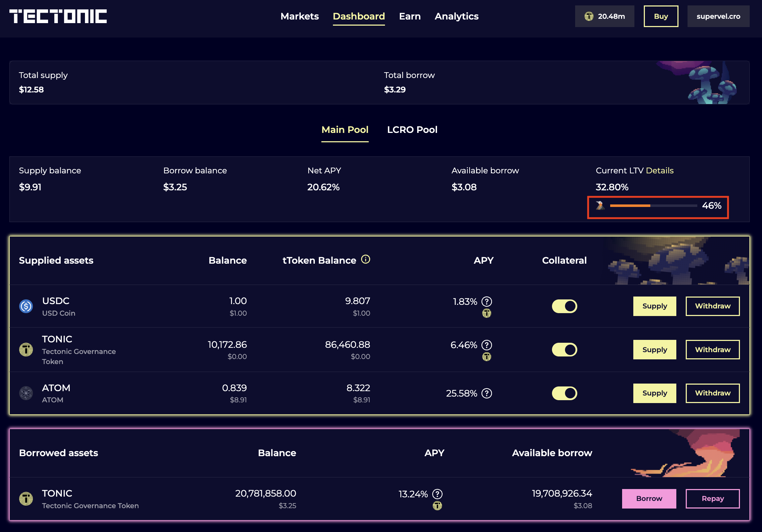Repay borrowed TONIC
762x532 pixels.
tap(712, 499)
